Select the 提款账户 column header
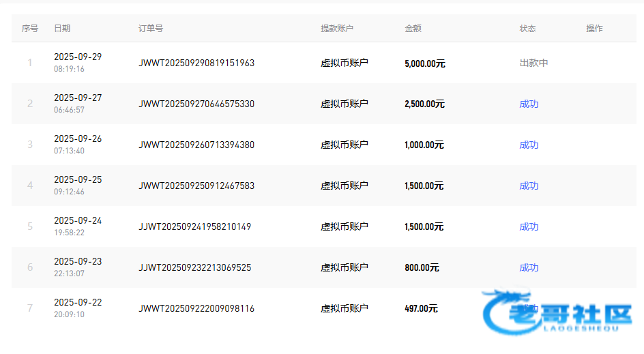 pyautogui.click(x=337, y=28)
